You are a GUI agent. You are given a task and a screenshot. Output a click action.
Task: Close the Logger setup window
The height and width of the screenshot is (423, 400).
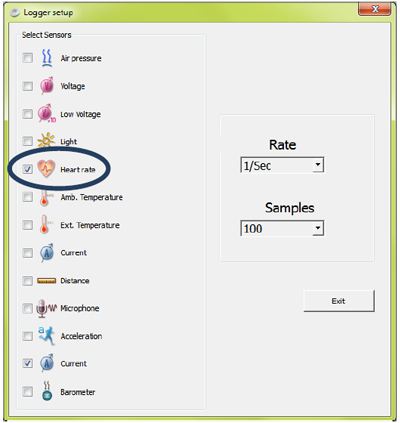[x=374, y=9]
